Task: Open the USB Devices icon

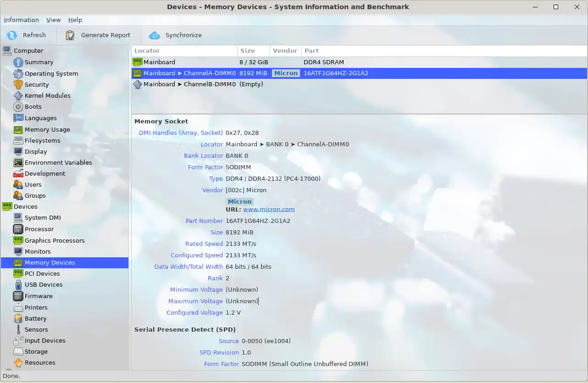Action: 18,284
